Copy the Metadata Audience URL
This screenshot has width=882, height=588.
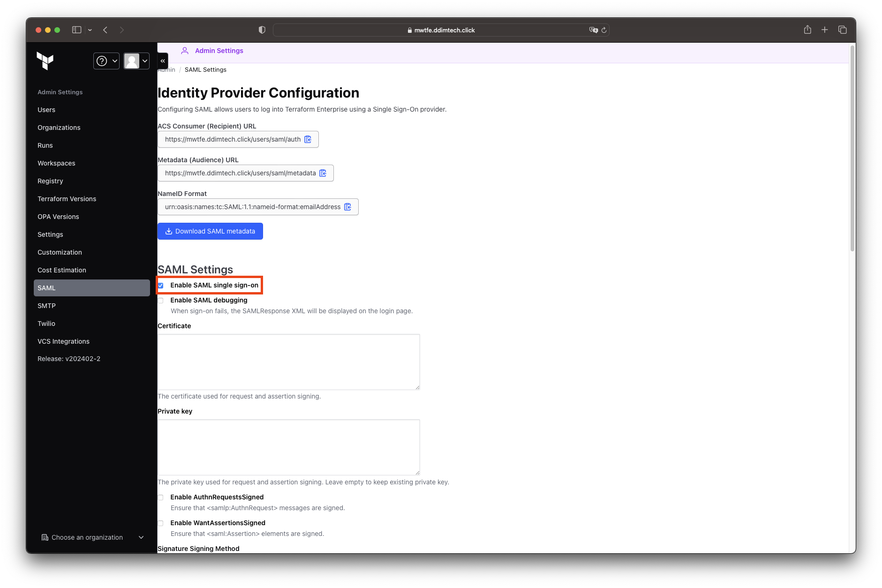[x=323, y=173]
